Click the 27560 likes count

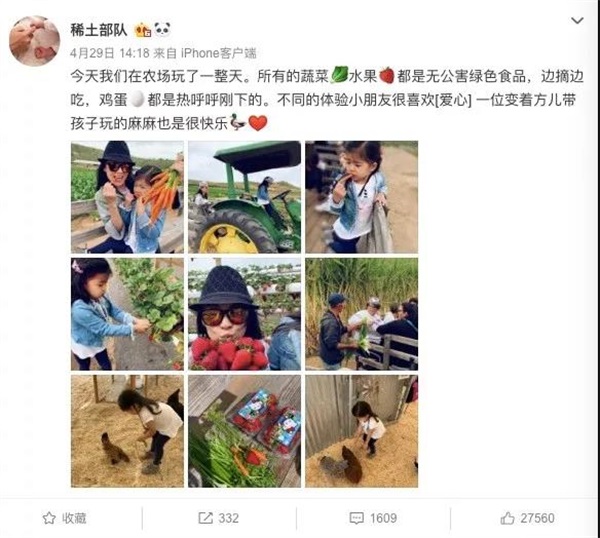537,518
